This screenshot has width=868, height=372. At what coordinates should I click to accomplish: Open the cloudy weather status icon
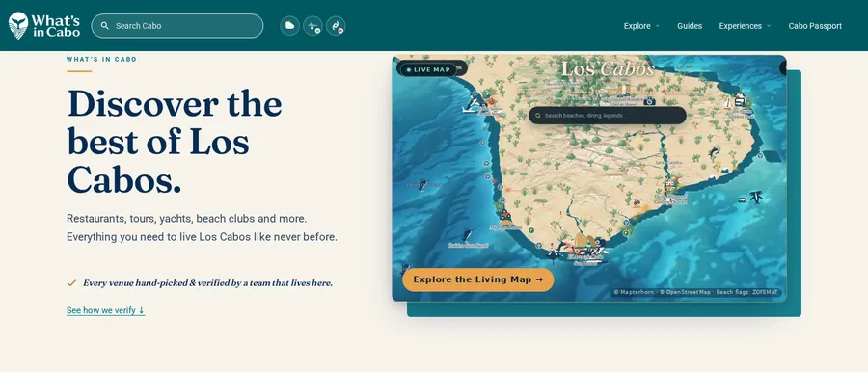click(x=289, y=25)
